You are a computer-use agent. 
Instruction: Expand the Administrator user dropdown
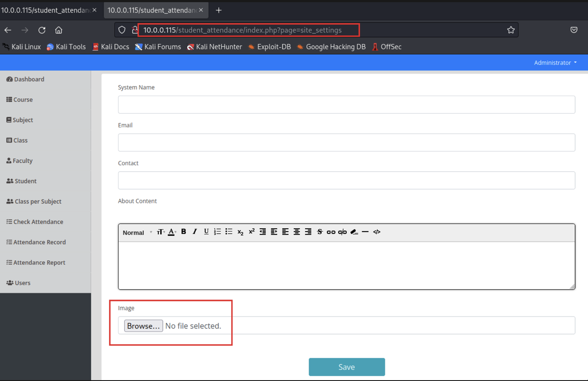coord(555,63)
